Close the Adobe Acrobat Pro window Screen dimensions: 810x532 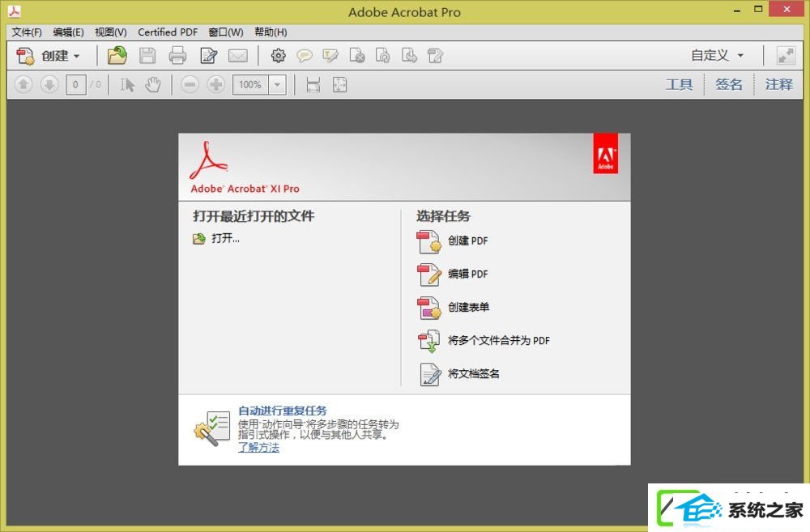(787, 9)
